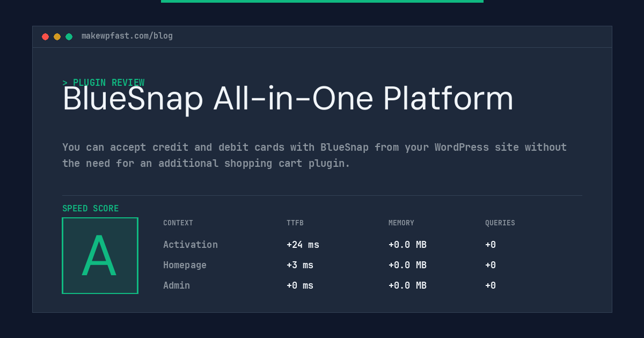Screen dimensions: 644x338
Task: Click the '+0 ms' TTFB value
Action: 300,285
